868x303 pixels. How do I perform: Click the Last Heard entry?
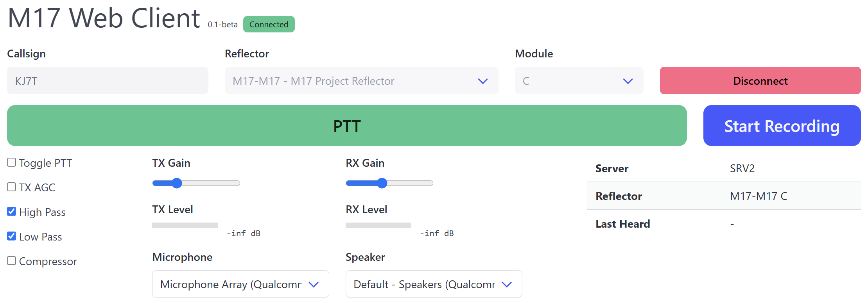click(723, 223)
